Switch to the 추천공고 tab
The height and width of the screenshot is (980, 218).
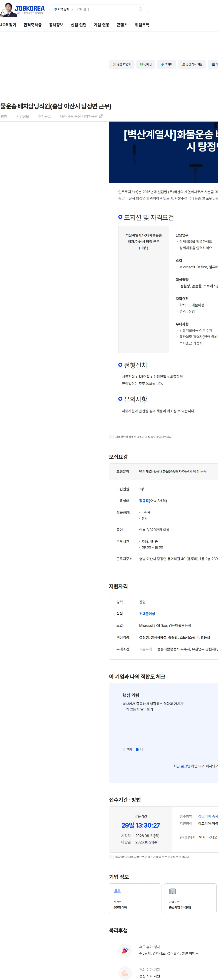pos(44,116)
